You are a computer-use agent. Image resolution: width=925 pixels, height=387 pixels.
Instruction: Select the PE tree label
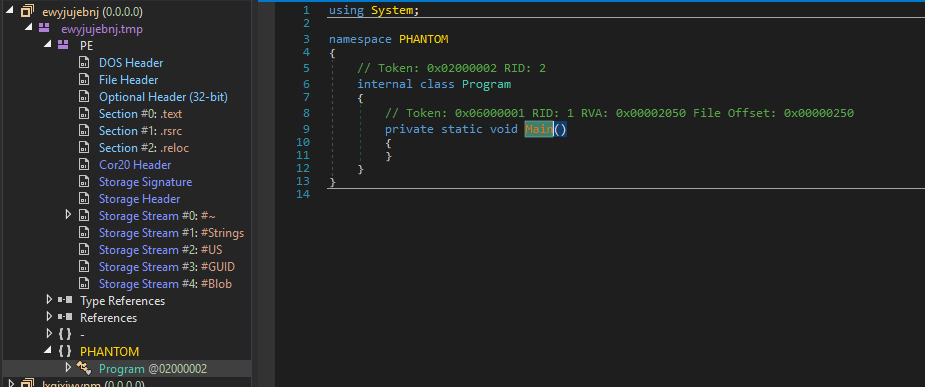coord(86,45)
